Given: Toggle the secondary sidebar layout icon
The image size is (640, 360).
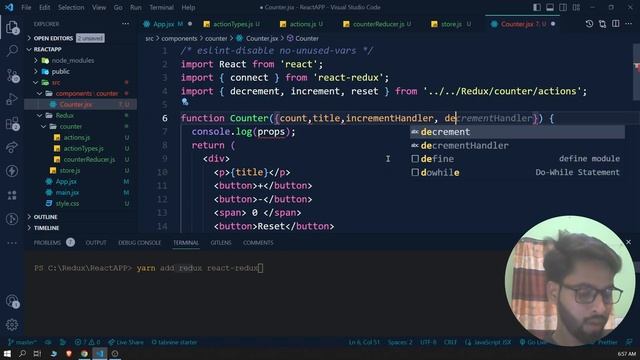Looking at the screenshot, I should click(563, 7).
